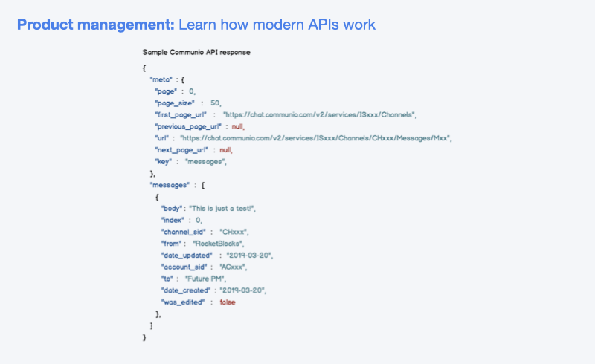
Task: Click the "first_page_url" key
Action: tap(181, 115)
